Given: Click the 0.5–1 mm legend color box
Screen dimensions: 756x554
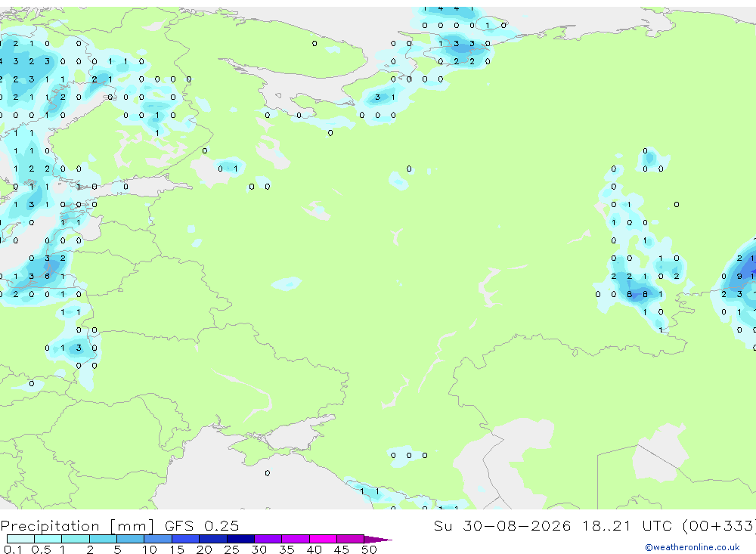Looking at the screenshot, I should click(x=48, y=539).
